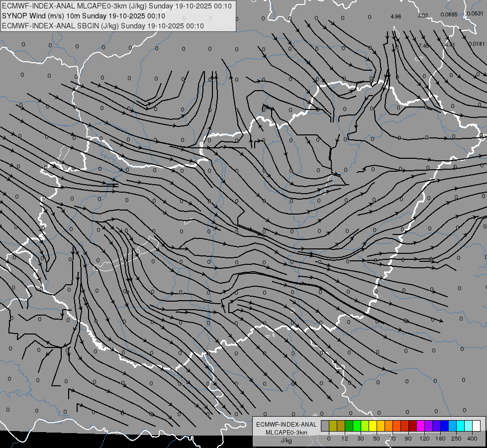Click the ECMWF SBCIN title line
This screenshot has height=448, width=487.
point(103,26)
